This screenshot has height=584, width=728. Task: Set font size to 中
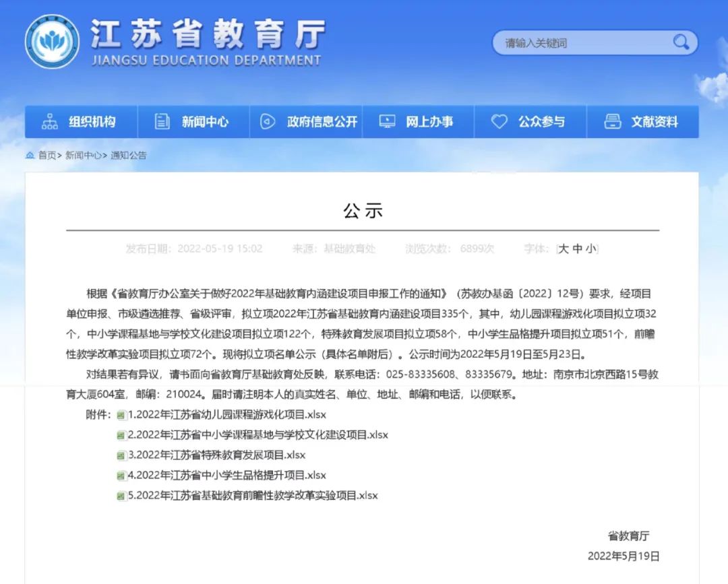pyautogui.click(x=577, y=249)
